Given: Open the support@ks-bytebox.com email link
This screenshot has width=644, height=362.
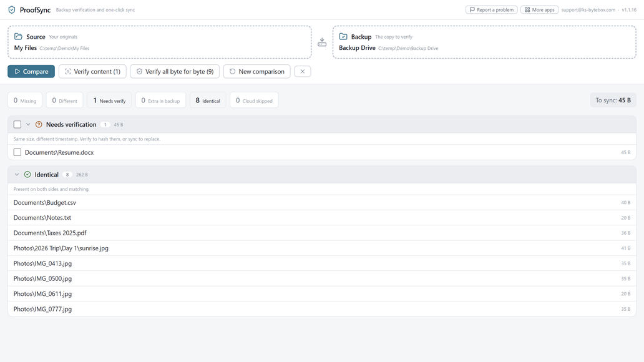Looking at the screenshot, I should 588,10.
